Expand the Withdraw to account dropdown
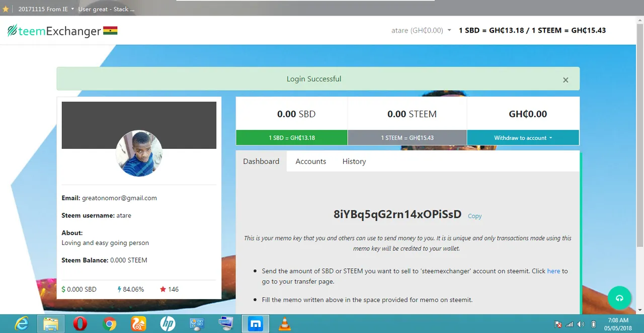Image resolution: width=644 pixels, height=333 pixels. pyautogui.click(x=523, y=138)
